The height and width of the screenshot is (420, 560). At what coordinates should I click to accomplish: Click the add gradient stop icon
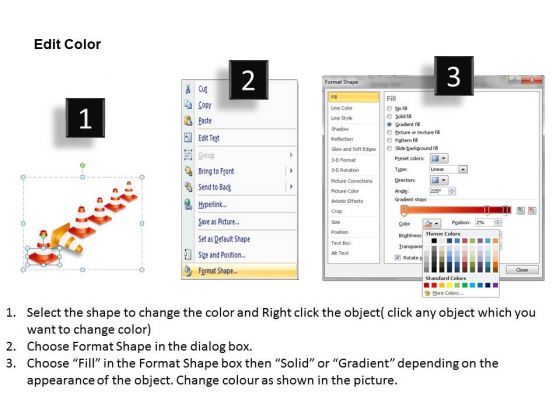(521, 211)
